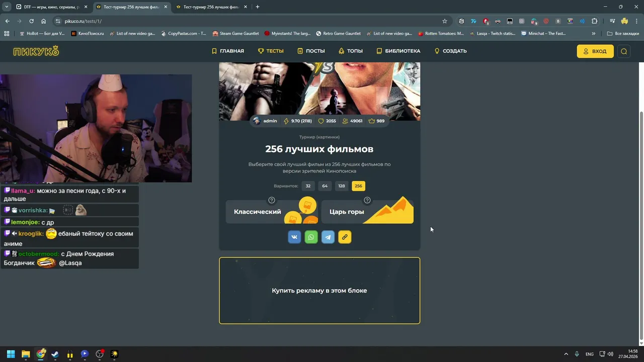Open CopyPastas.com bookmark
Screen dimensions: 644x362
[184, 34]
